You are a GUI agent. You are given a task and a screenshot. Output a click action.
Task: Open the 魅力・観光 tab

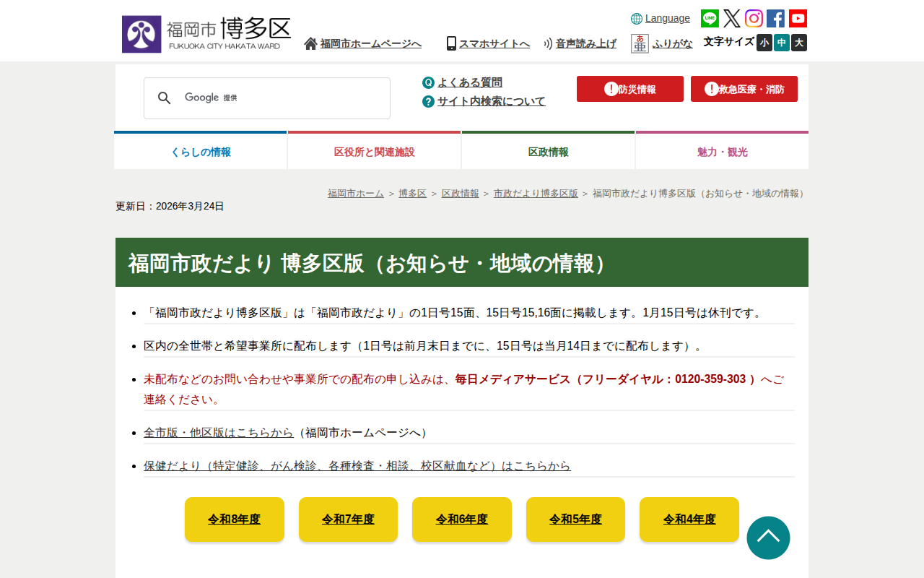coord(723,151)
